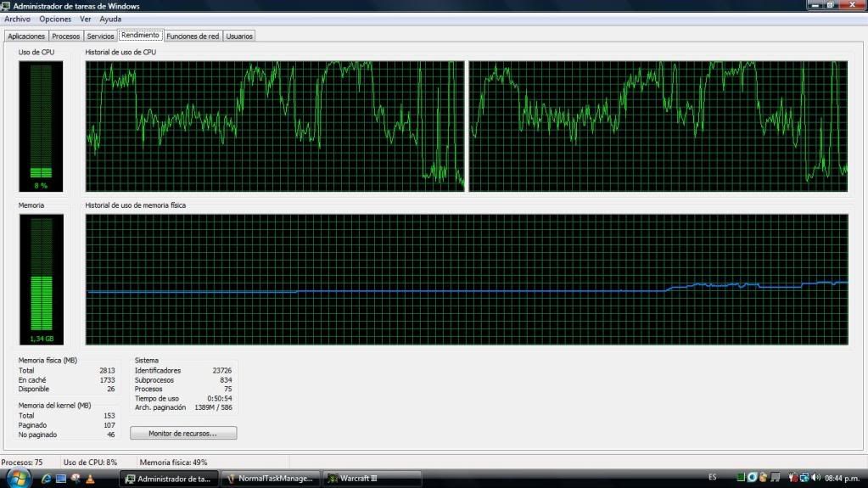Launch Internet Explorer from Quick Launch
This screenshot has width=868, height=488.
[45, 479]
